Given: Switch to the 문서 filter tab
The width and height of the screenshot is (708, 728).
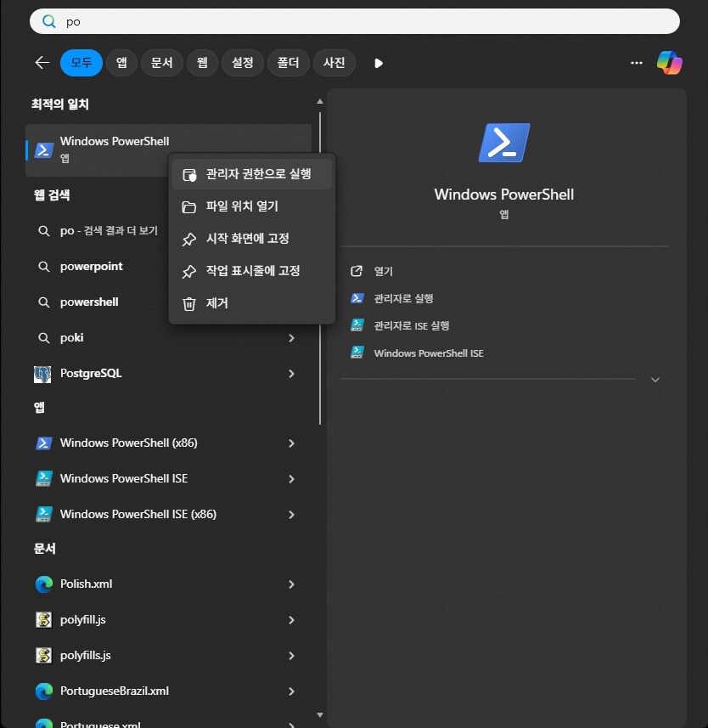Looking at the screenshot, I should coord(161,63).
